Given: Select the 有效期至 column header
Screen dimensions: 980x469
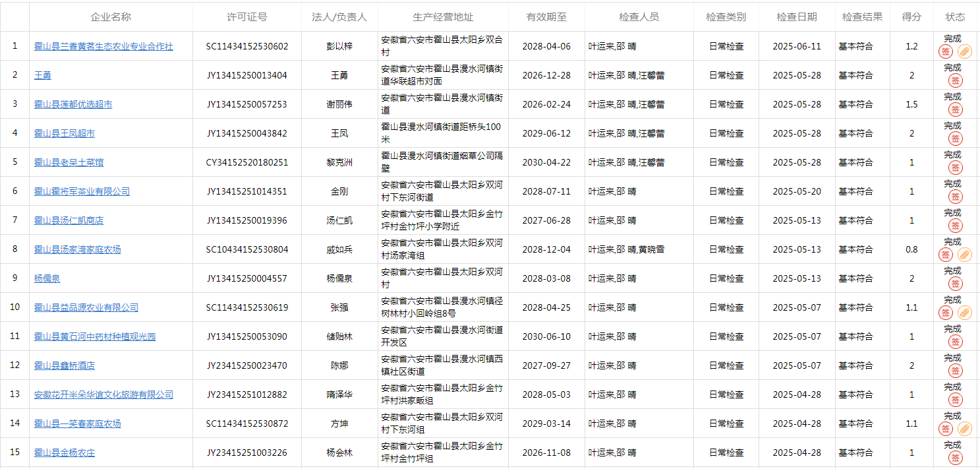Looking at the screenshot, I should coord(546,17).
